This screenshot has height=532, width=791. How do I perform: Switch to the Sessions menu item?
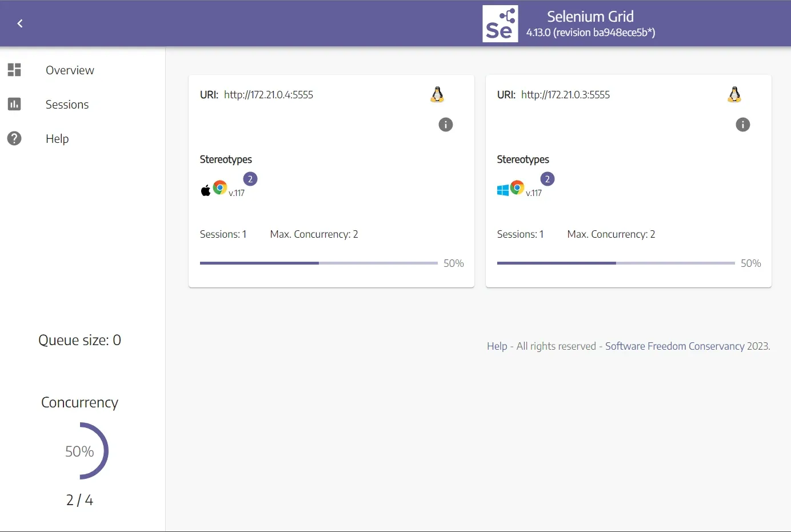click(x=67, y=104)
